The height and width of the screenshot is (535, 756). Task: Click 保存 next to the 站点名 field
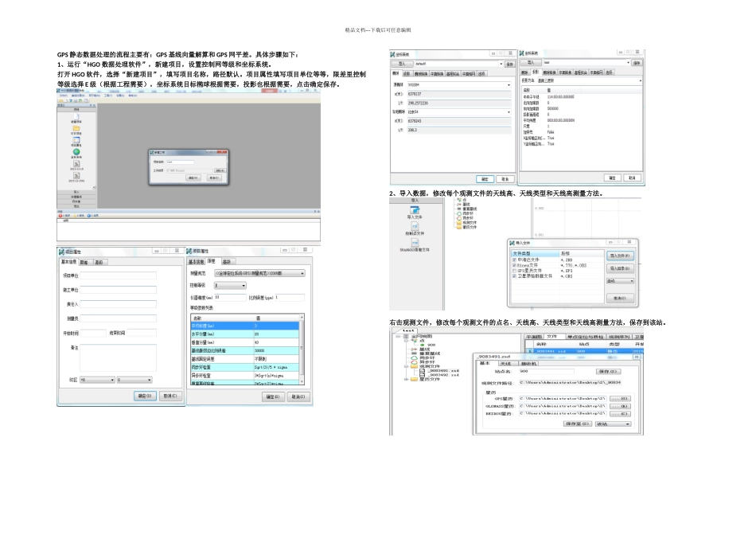pos(608,372)
